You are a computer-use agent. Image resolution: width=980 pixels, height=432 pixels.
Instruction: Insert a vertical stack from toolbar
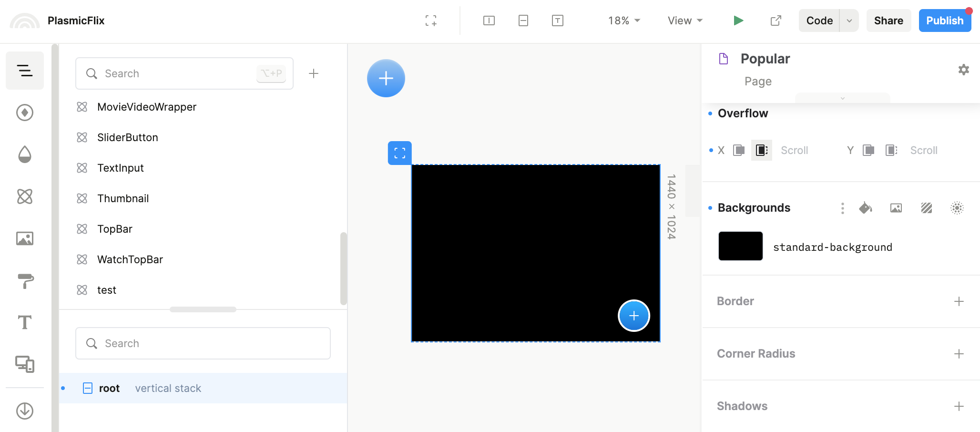point(523,21)
